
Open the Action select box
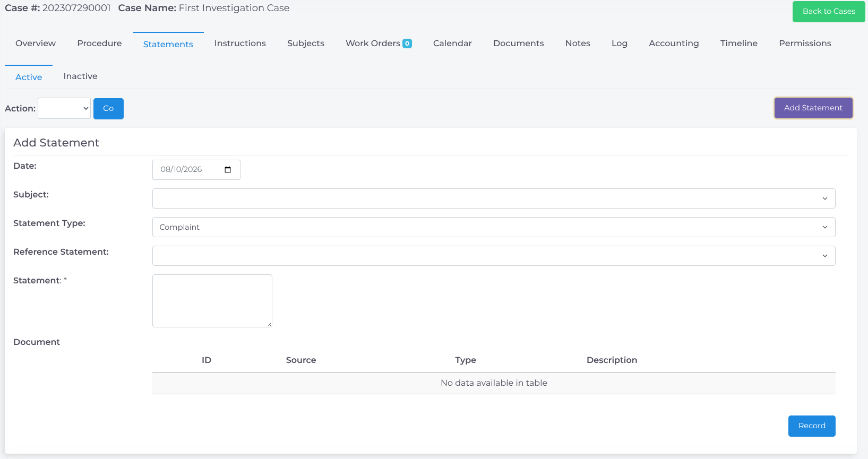point(64,108)
